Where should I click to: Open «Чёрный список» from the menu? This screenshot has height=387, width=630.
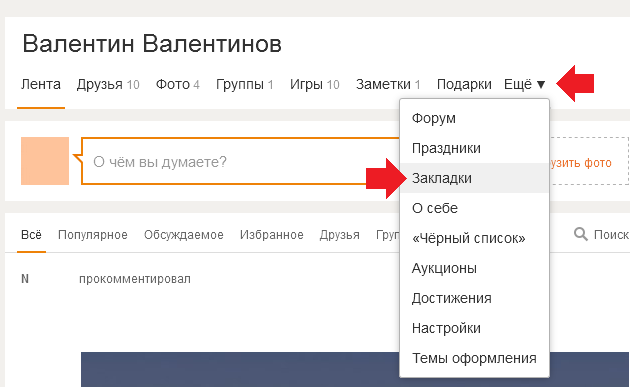pos(475,238)
